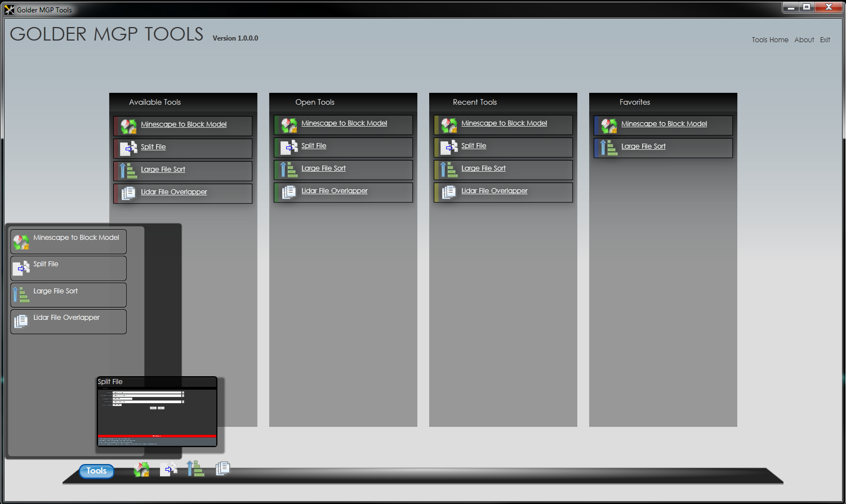Click Exit in top navigation
Screen dimensions: 846x504
pyautogui.click(x=825, y=40)
